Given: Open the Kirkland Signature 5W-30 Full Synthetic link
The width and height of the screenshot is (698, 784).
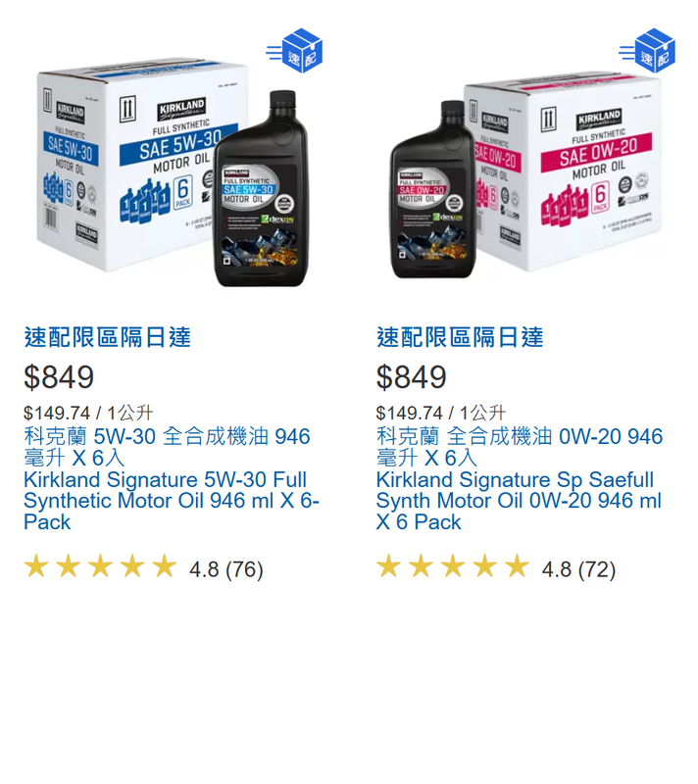Looking at the screenshot, I should (172, 501).
